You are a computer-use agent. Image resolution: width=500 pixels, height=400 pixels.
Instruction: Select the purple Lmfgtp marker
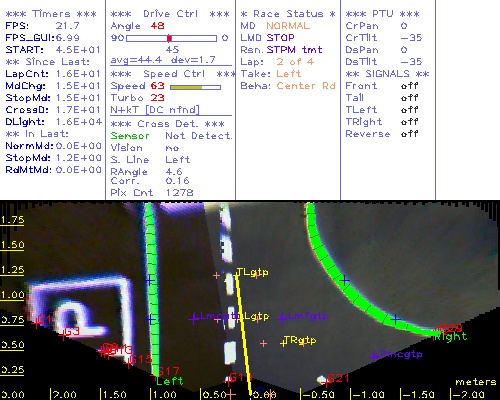282,319
